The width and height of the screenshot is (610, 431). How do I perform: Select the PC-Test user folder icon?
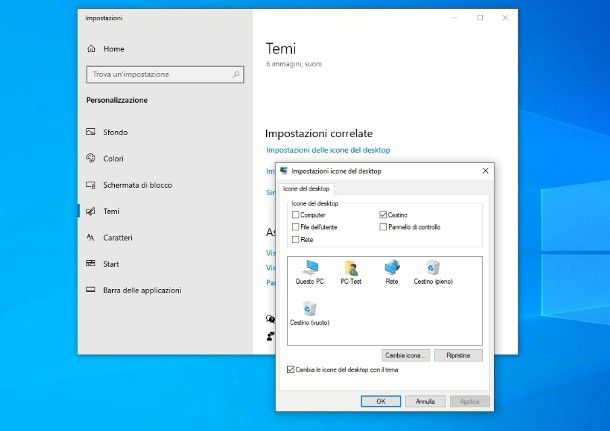point(351,272)
